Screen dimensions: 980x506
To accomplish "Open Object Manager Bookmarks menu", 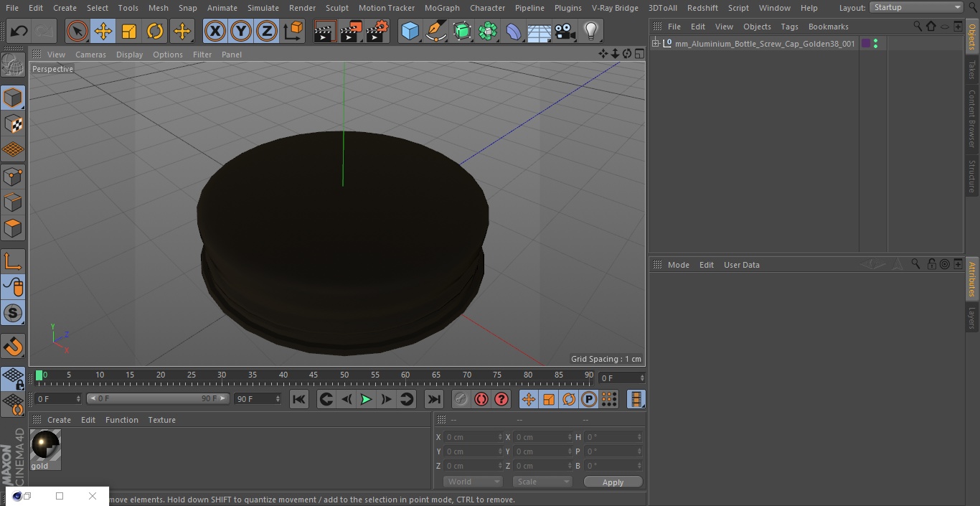I will 828,27.
